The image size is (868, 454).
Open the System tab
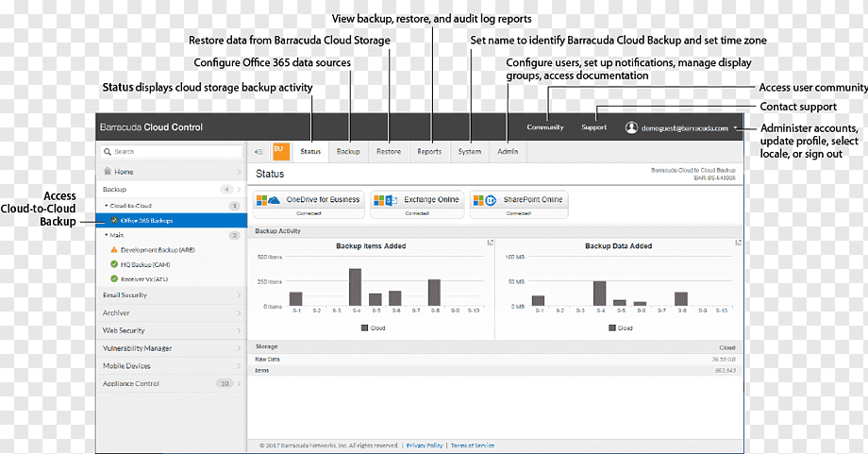point(470,152)
